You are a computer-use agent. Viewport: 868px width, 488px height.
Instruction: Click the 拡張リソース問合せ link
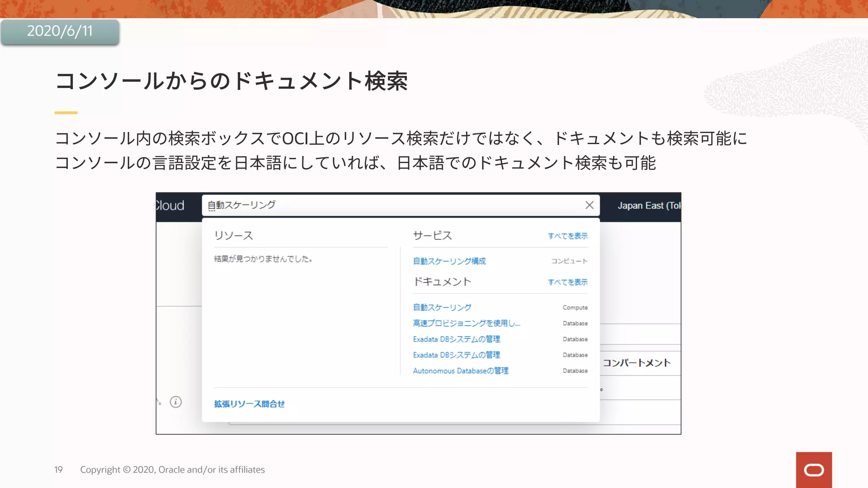249,404
